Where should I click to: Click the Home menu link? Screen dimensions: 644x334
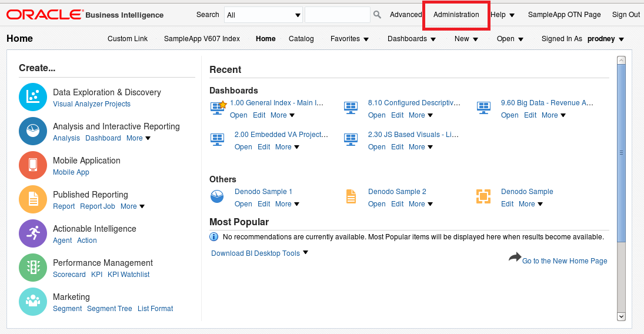click(x=266, y=39)
